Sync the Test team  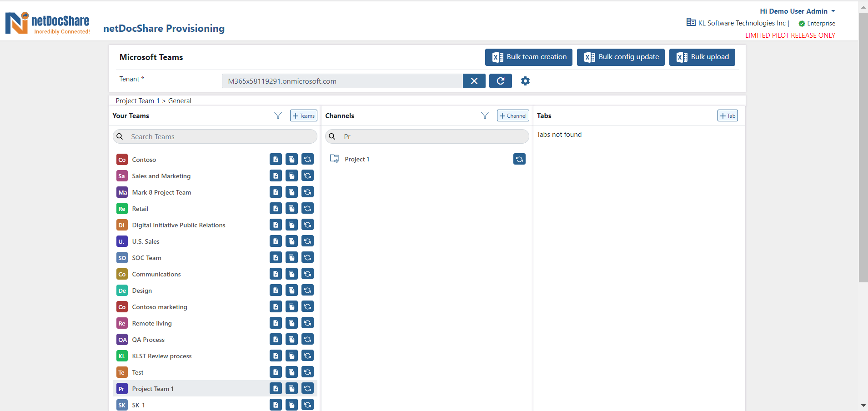point(307,372)
